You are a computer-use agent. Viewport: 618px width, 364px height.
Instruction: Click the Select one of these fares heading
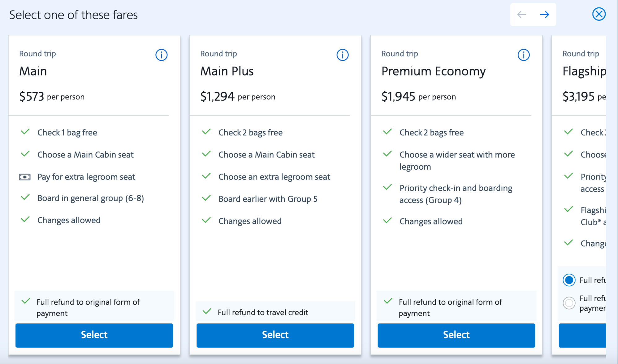point(74,15)
